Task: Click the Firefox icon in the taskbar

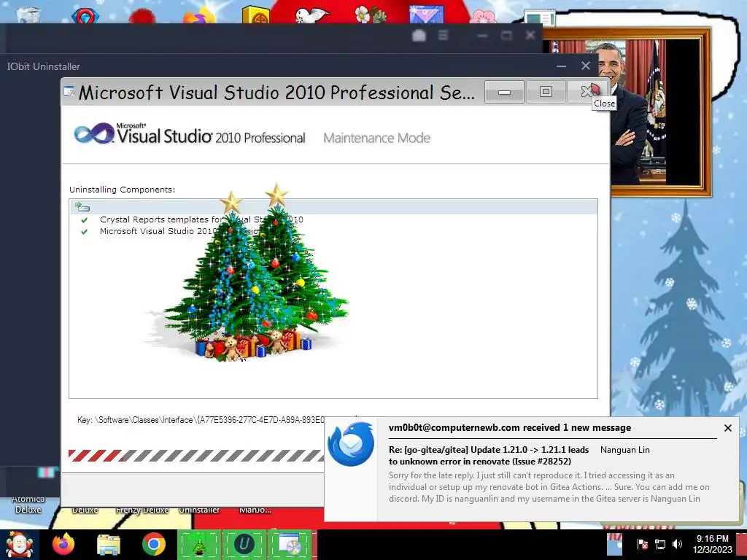Action: coord(63,544)
